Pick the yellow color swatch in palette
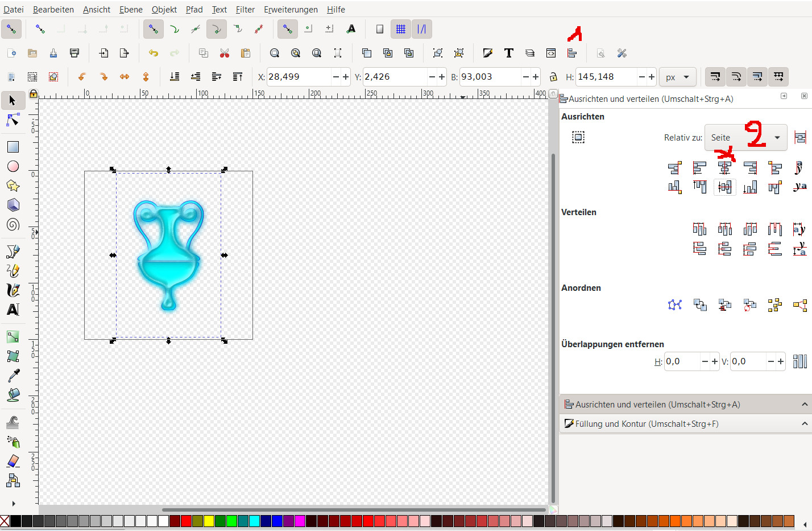 point(209,521)
